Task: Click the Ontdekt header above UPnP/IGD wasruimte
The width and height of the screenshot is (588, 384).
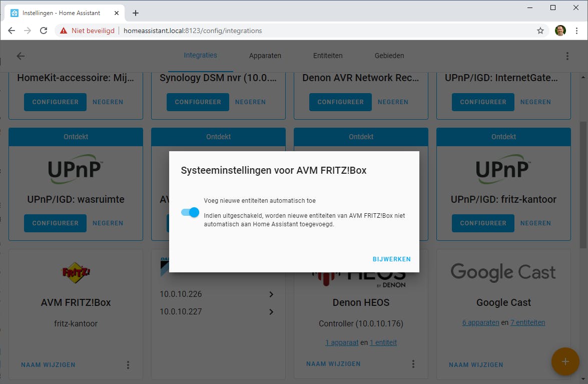Action: tap(76, 137)
